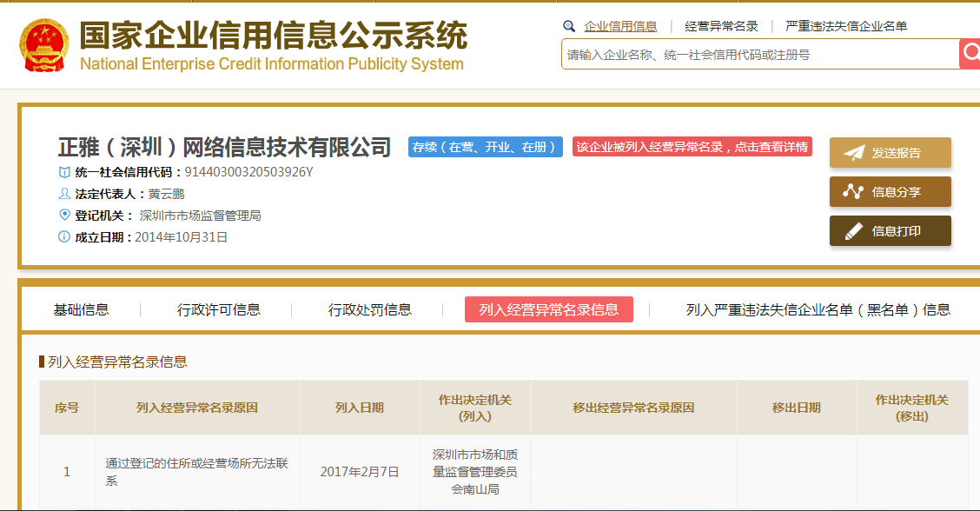Select the 严重违法失信企业名单 search category
Screen dimensions: 980x511
pos(846,26)
